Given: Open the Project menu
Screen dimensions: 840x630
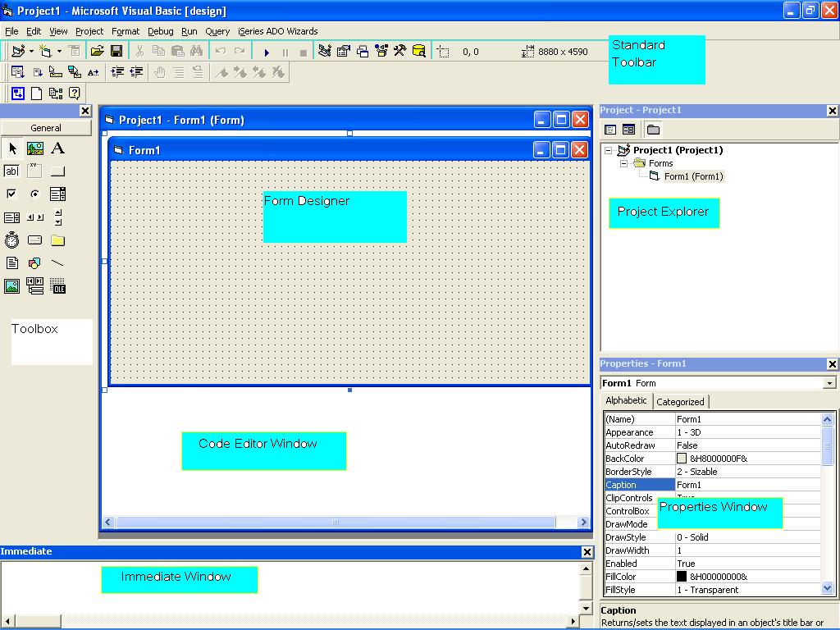Looking at the screenshot, I should point(89,31).
